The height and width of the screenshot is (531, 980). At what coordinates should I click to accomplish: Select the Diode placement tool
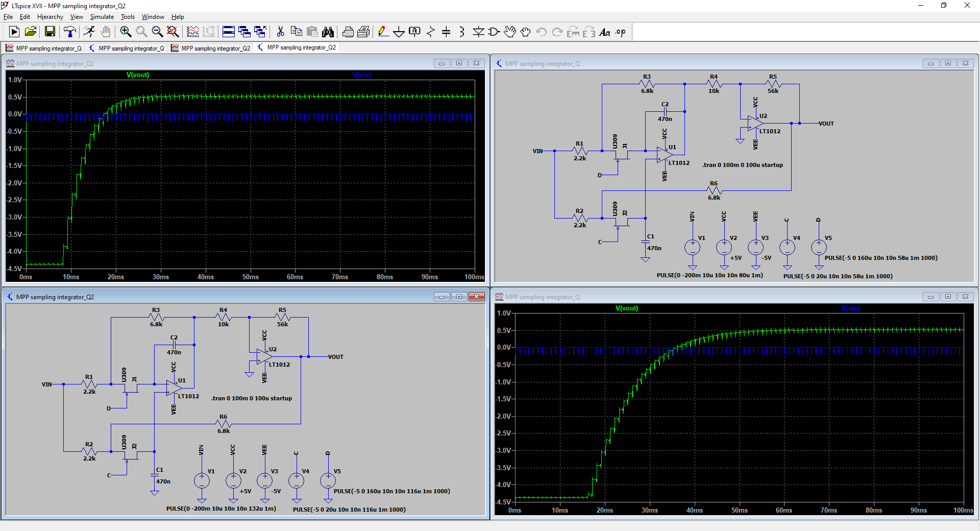tap(478, 32)
